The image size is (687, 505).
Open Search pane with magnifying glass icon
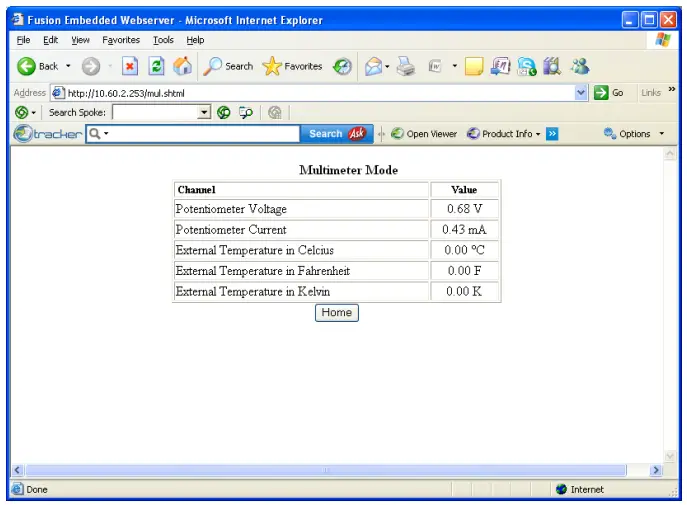(212, 67)
